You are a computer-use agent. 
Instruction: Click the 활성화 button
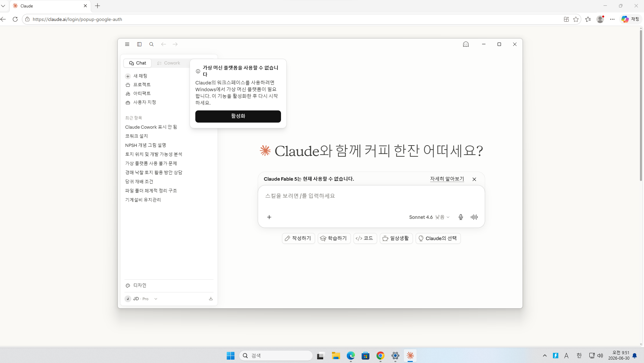pyautogui.click(x=238, y=116)
